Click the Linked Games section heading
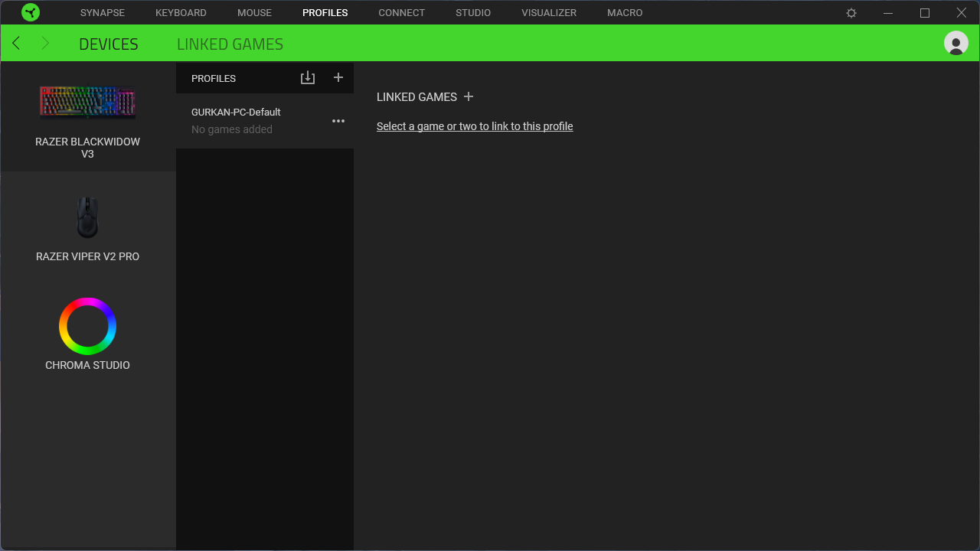Screen dimensions: 980x551 tap(416, 97)
